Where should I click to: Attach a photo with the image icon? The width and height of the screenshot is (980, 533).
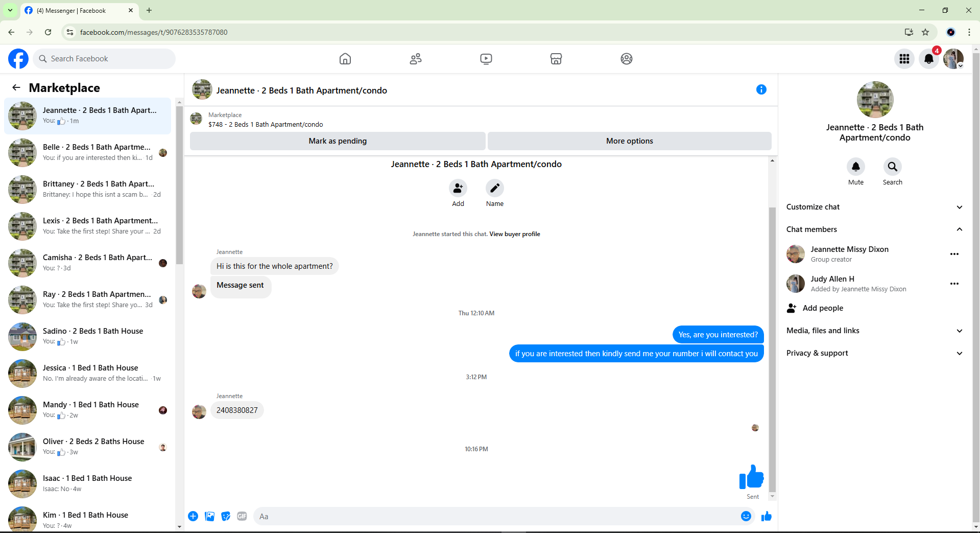pyautogui.click(x=209, y=516)
